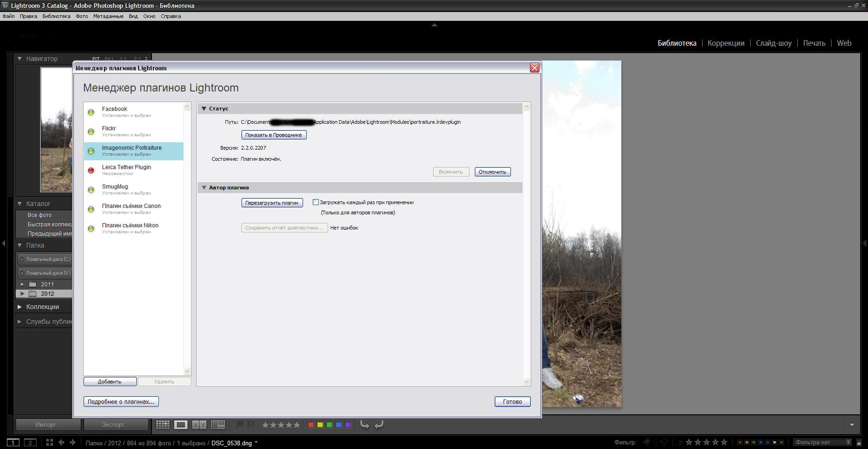Open the Метаданные menu
This screenshot has height=449, width=868.
click(x=108, y=16)
